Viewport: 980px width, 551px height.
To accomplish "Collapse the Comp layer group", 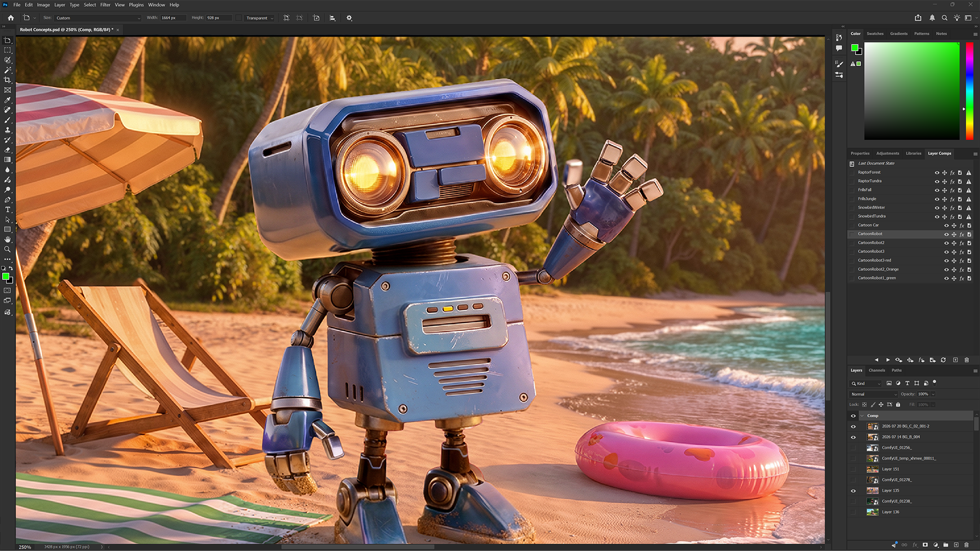I will pos(863,416).
